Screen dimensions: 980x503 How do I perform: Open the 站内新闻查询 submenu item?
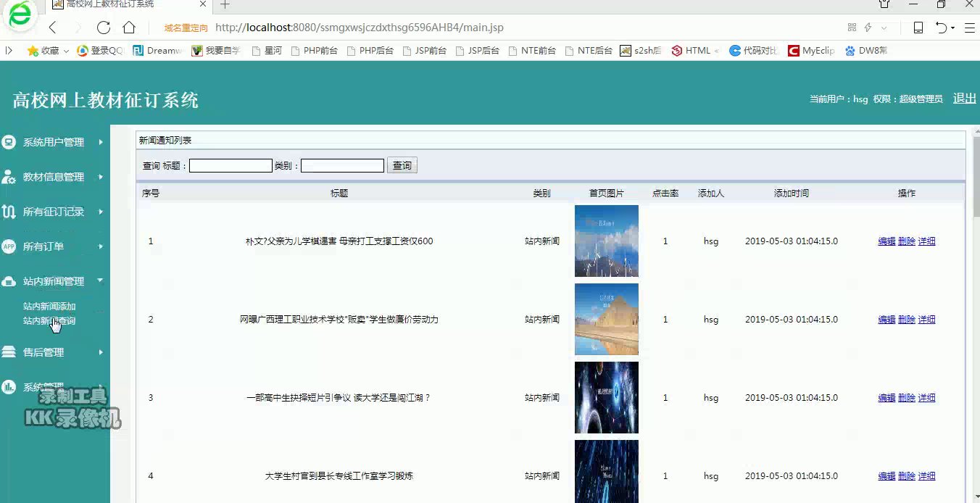point(49,320)
